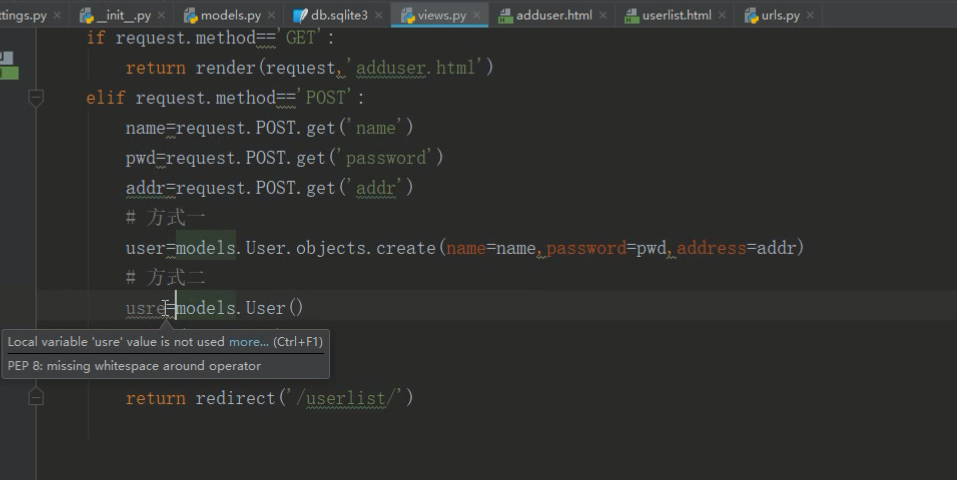Close the userlist.html tab
The image size is (957, 480).
(723, 15)
